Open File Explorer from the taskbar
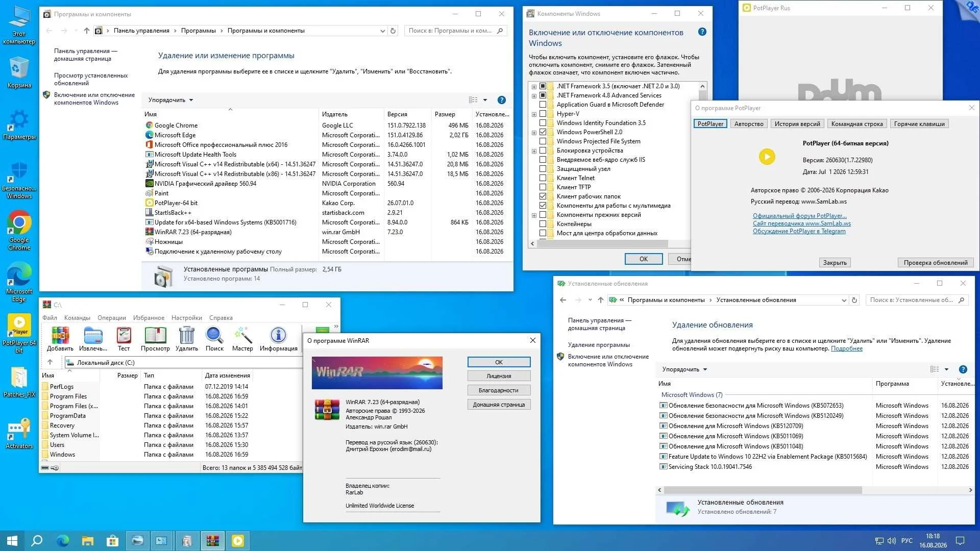 (88, 541)
